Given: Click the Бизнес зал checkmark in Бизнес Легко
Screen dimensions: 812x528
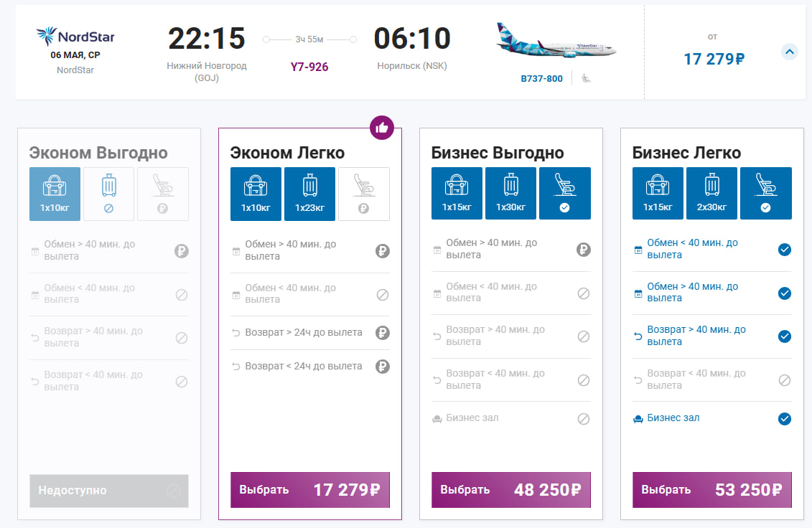Looking at the screenshot, I should [x=785, y=419].
